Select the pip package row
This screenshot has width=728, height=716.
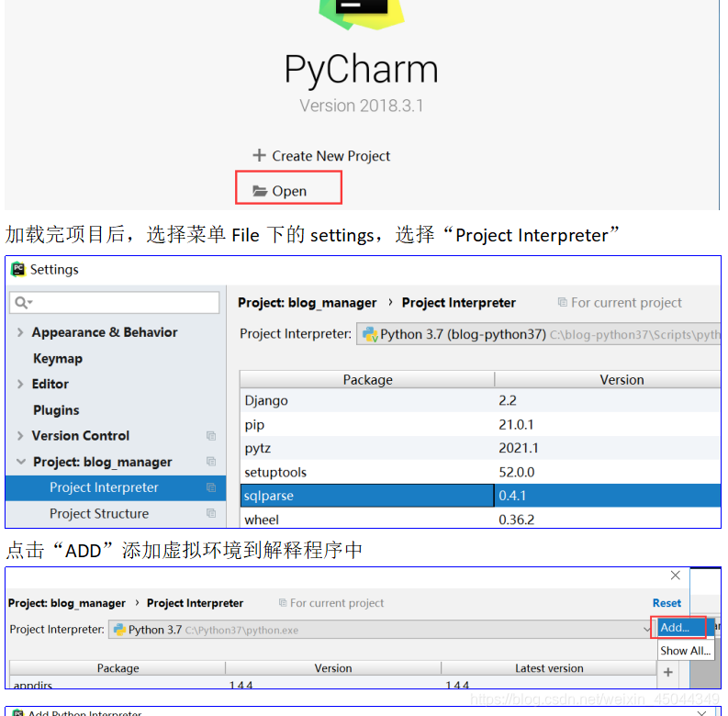click(480, 424)
